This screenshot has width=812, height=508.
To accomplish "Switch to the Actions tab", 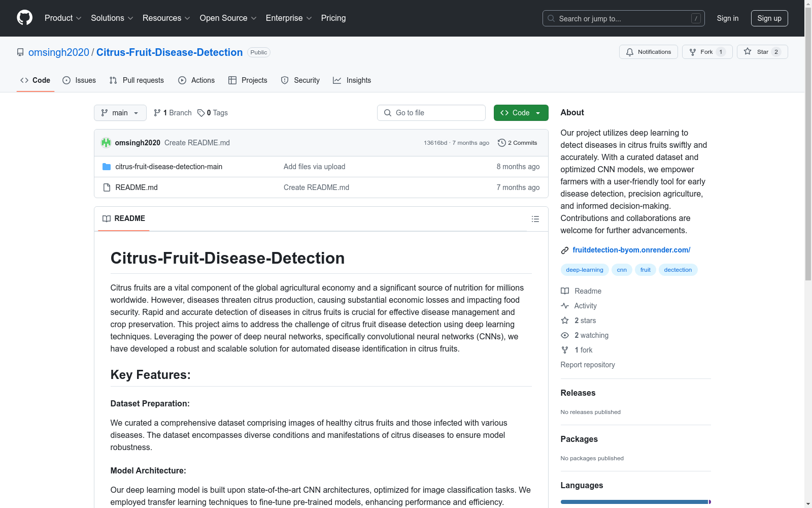I will [x=196, y=80].
